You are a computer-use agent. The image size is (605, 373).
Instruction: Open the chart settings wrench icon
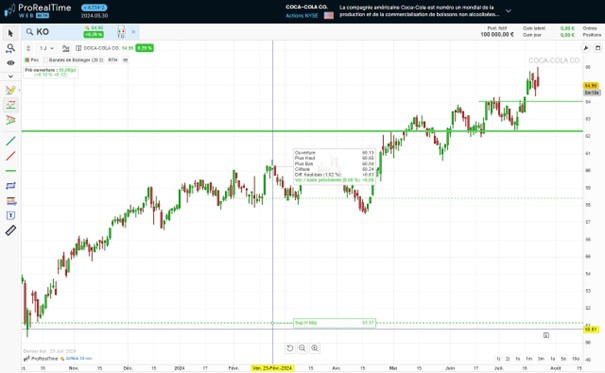586,48
